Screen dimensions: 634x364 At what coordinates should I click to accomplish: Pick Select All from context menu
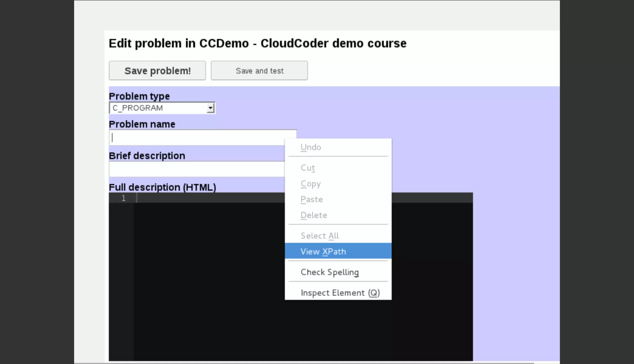click(x=338, y=236)
